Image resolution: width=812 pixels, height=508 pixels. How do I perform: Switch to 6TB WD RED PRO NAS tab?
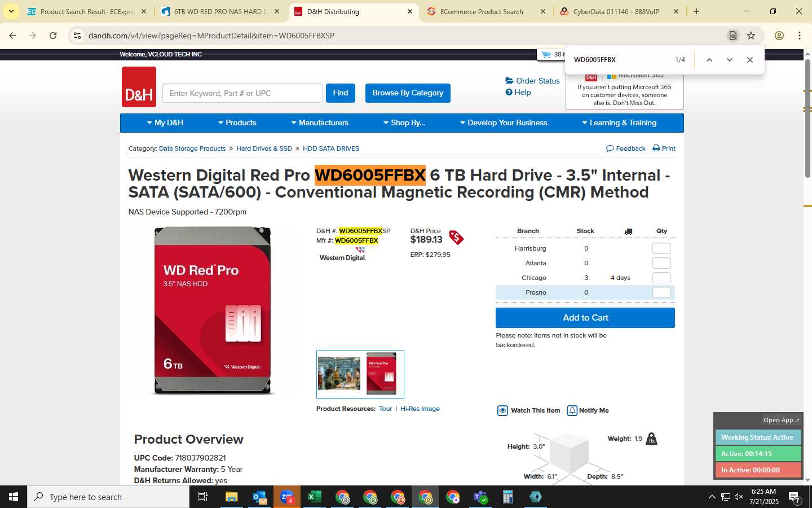219,11
